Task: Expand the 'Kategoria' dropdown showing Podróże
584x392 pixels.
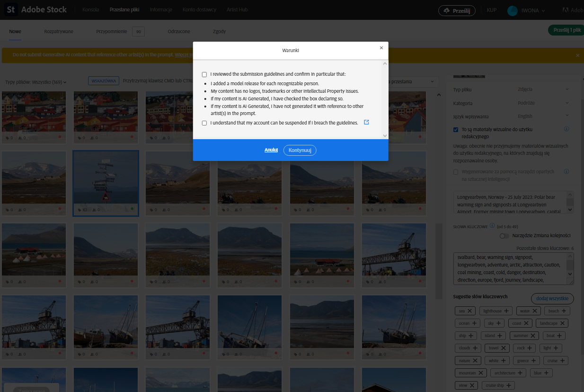Action: [566, 103]
